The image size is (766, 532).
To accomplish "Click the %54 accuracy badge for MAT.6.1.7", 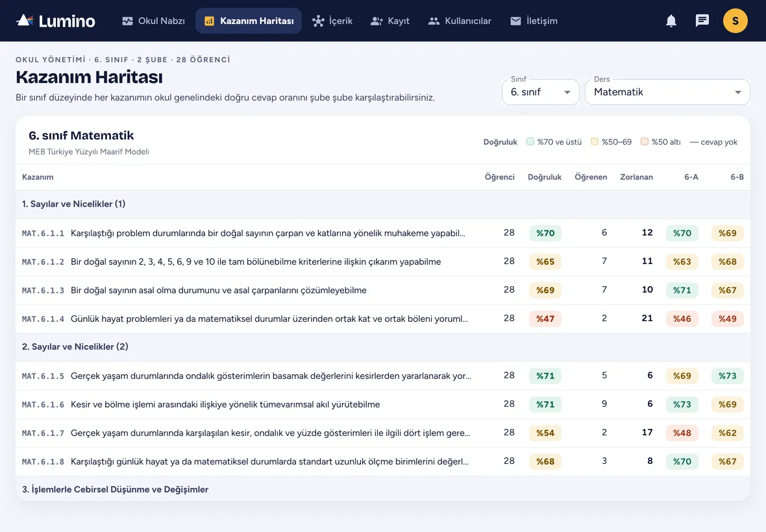I will (545, 433).
